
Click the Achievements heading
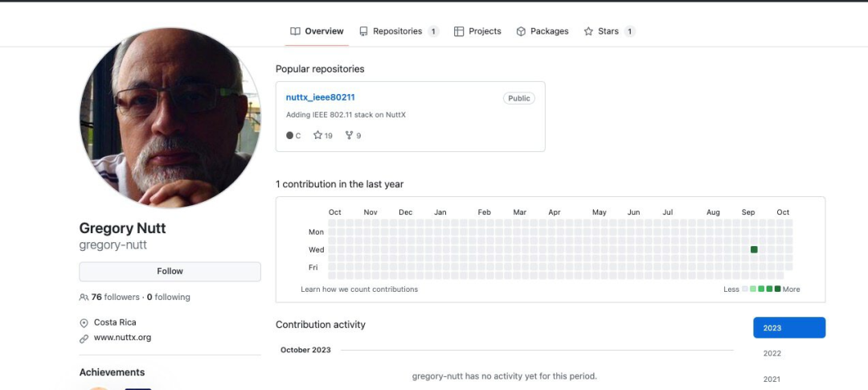112,372
